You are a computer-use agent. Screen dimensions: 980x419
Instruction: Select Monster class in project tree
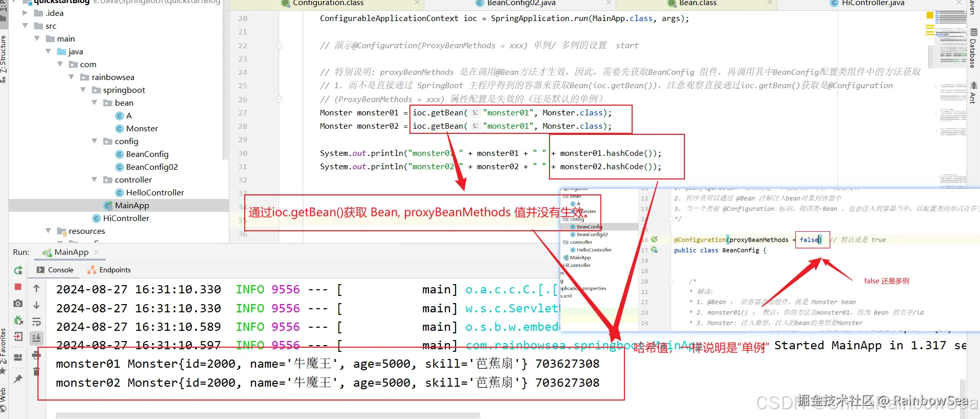pos(136,128)
